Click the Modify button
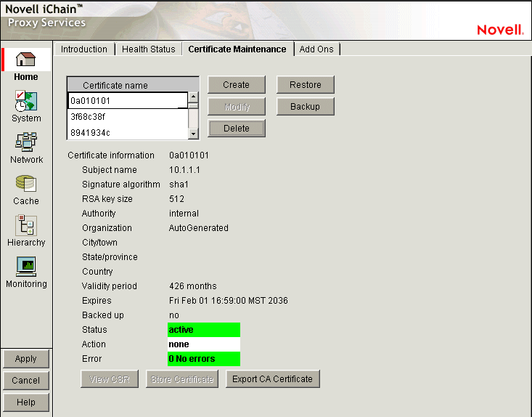The image size is (532, 417). tap(237, 107)
